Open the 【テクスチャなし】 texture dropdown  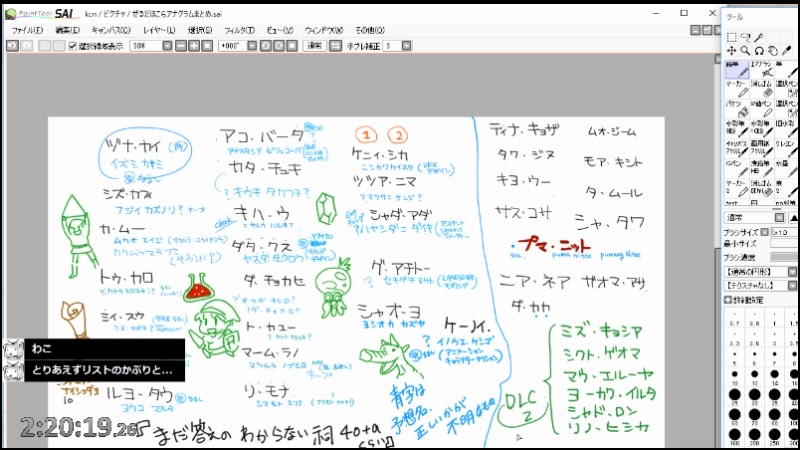tap(792, 285)
